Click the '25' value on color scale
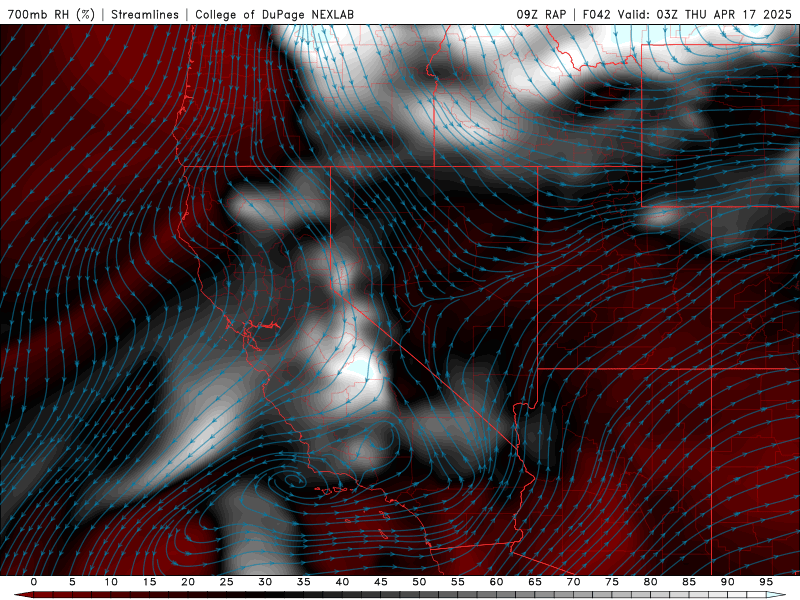 coord(227,582)
